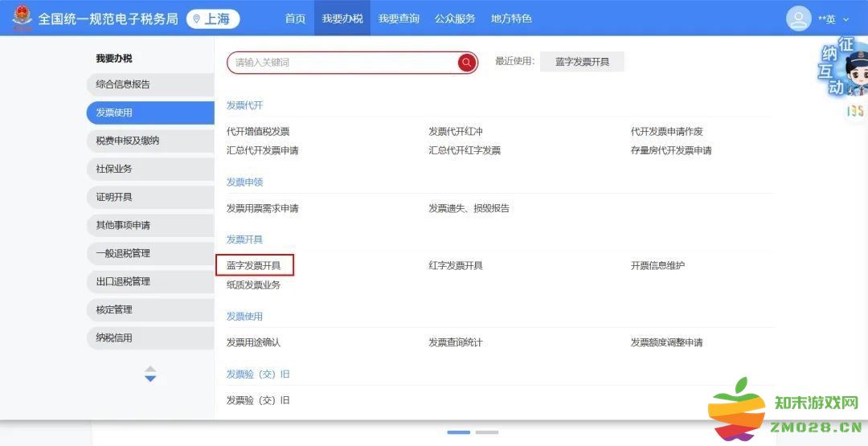The height and width of the screenshot is (446, 868).
Task: Click the red search magnifier icon
Action: [x=467, y=63]
